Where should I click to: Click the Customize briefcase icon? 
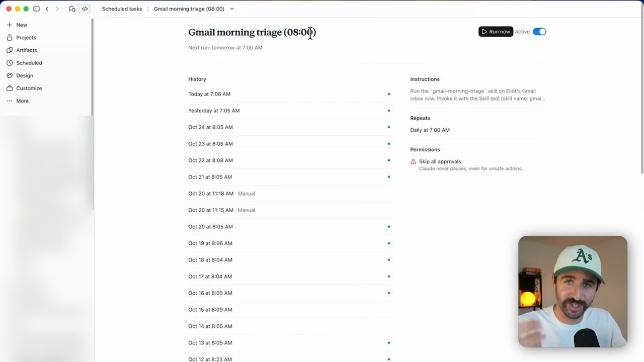pyautogui.click(x=10, y=88)
